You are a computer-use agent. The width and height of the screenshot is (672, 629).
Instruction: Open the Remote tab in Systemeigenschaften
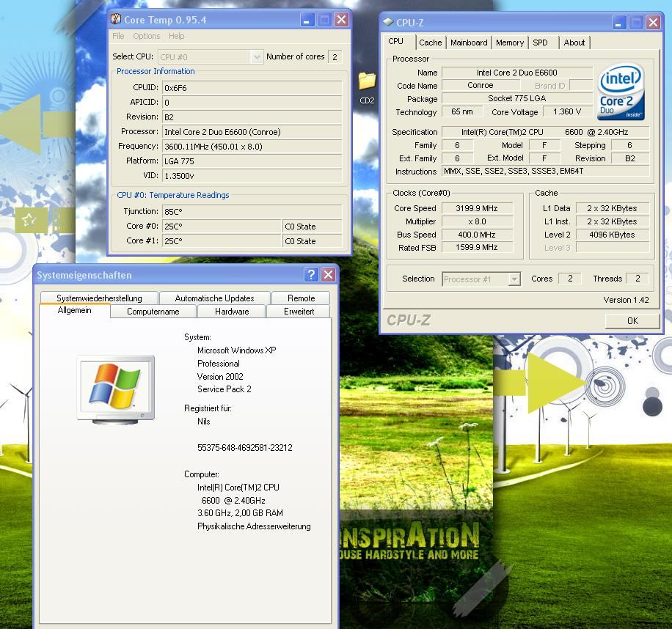pos(301,298)
